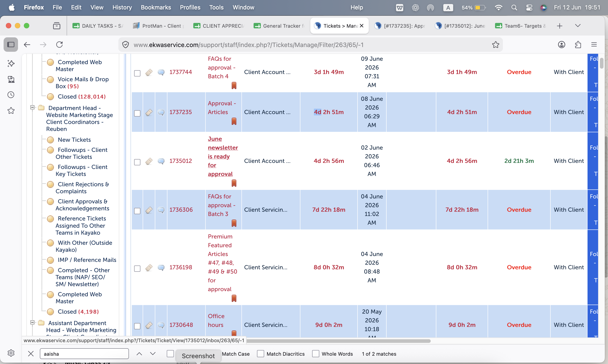This screenshot has width=608, height=364.
Task: Open Firefox View beside the tab strip
Action: (57, 26)
